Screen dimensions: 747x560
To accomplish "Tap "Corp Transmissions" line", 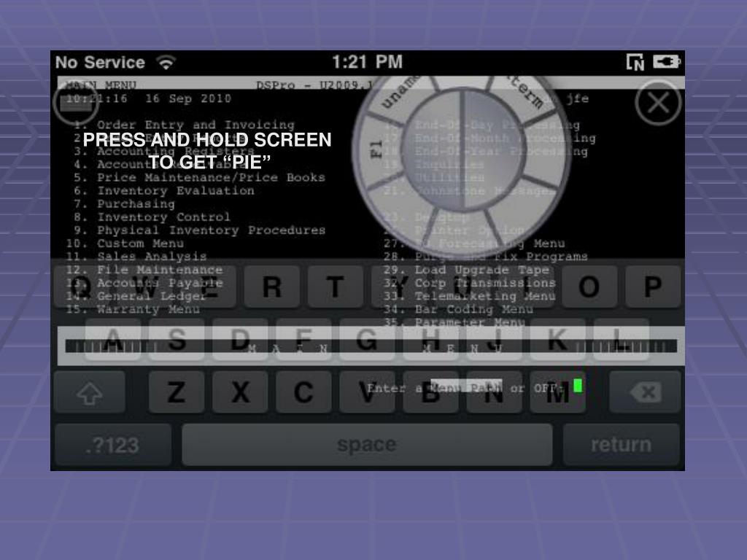I will [471, 283].
